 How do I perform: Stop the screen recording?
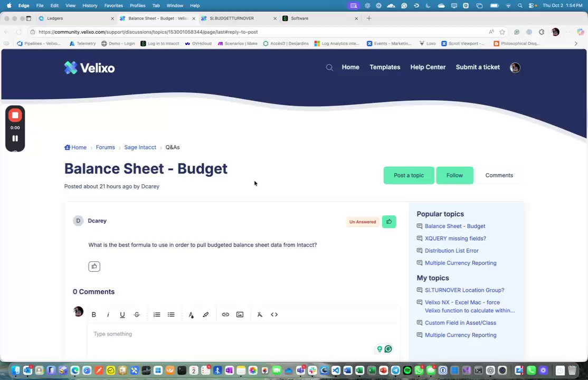coord(15,116)
